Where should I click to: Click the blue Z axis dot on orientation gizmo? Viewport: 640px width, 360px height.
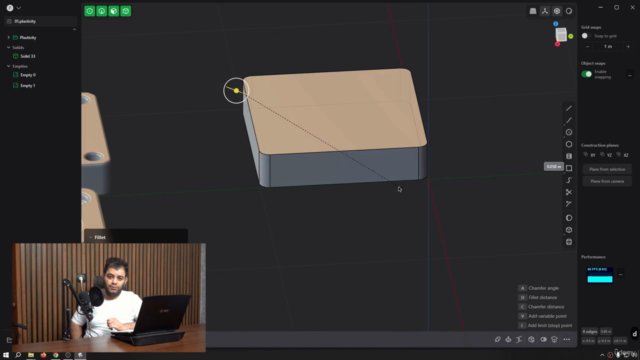pos(556,24)
